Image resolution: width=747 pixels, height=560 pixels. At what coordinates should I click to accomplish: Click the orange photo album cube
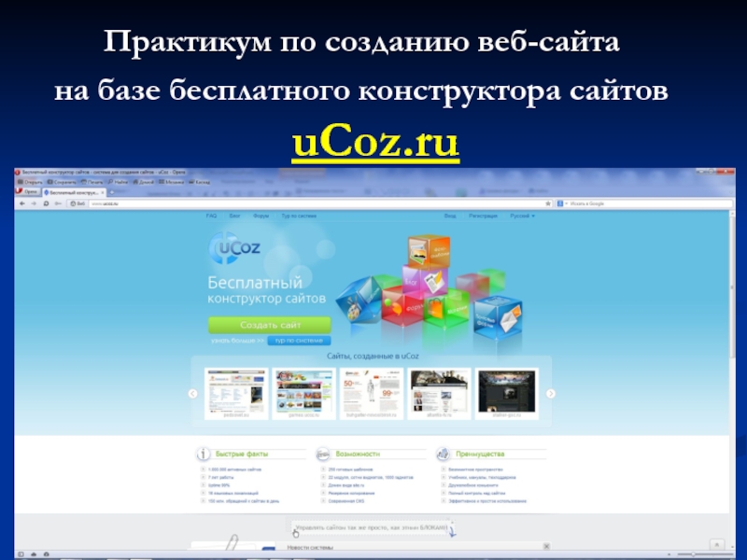coord(429,251)
